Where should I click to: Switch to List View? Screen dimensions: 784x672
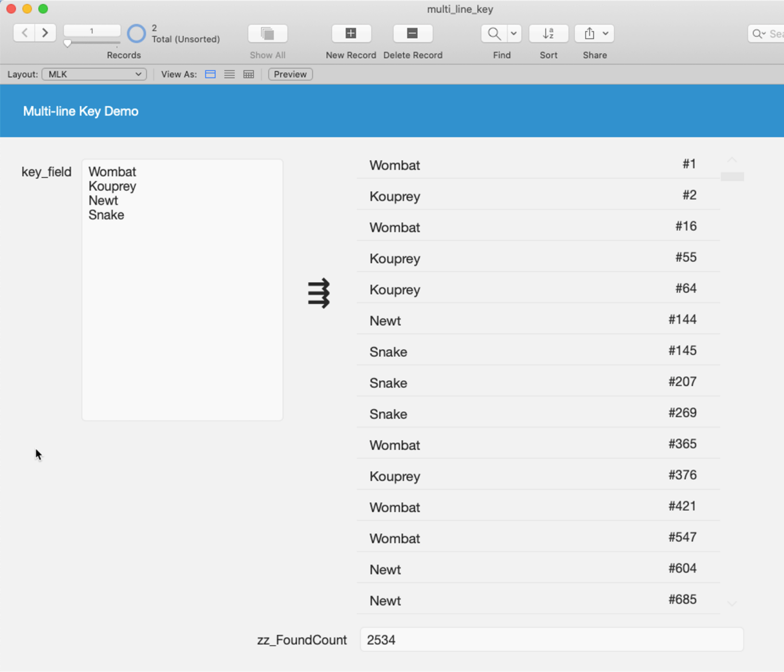(x=229, y=74)
